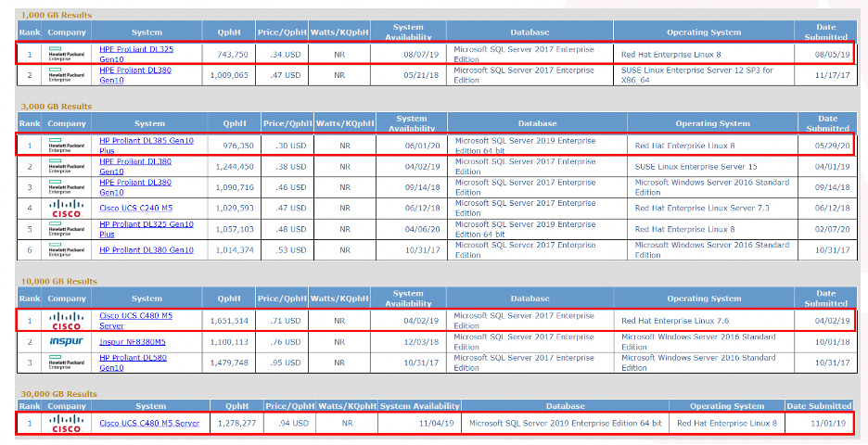868x445 pixels.
Task: Click QphH column header in 1,000 GB table
Action: [229, 32]
